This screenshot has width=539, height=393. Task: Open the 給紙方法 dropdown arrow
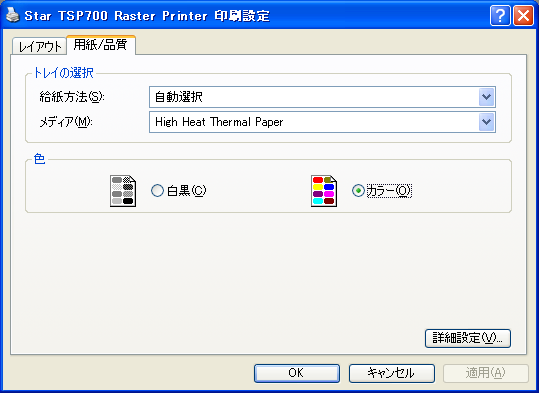coord(486,97)
